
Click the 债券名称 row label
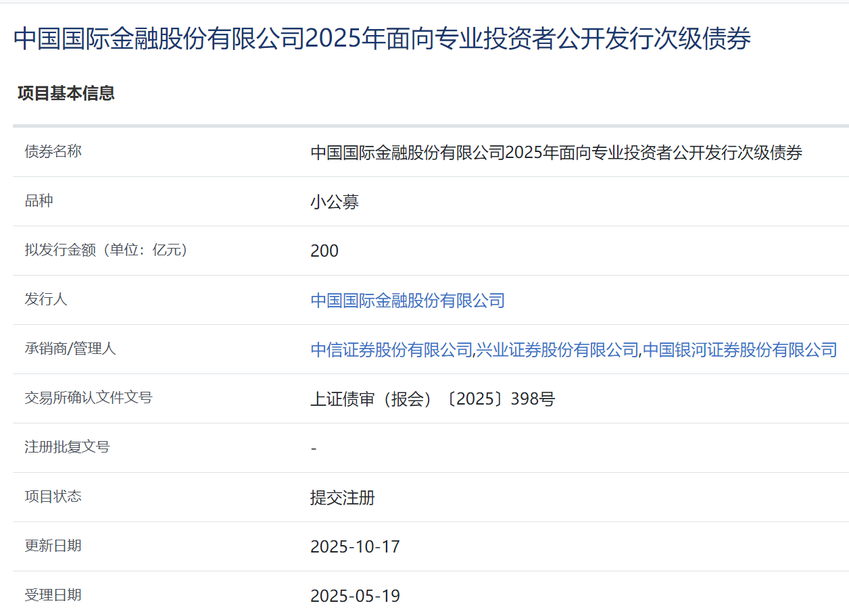click(53, 151)
